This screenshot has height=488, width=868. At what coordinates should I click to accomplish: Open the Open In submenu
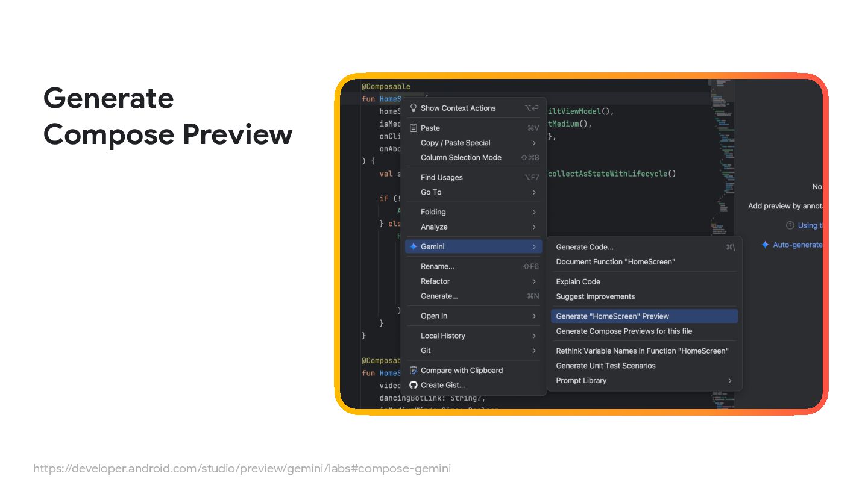tap(474, 316)
